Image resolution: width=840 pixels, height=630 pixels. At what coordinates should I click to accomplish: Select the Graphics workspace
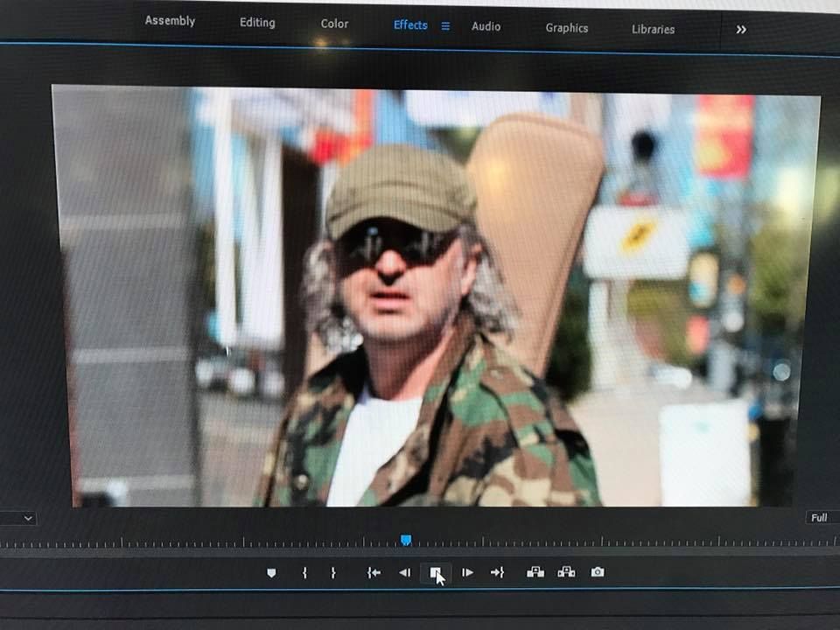click(566, 28)
